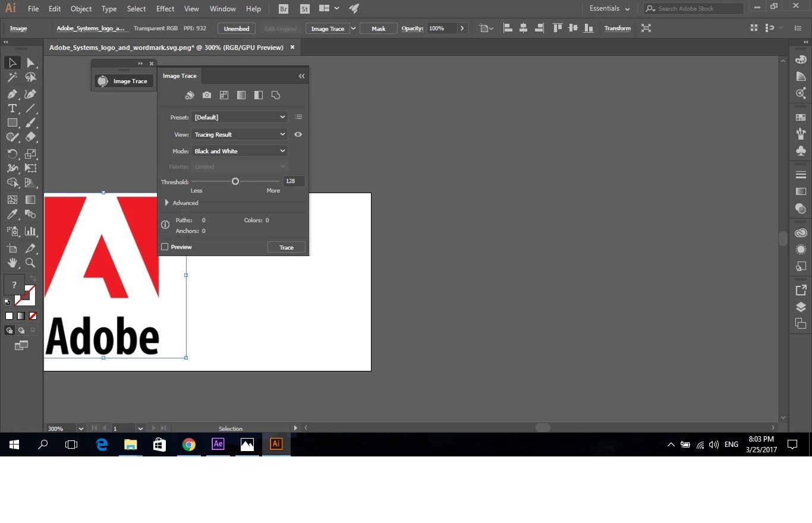Image resolution: width=812 pixels, height=523 pixels.
Task: Click the floating Image Trace panel button
Action: point(124,81)
